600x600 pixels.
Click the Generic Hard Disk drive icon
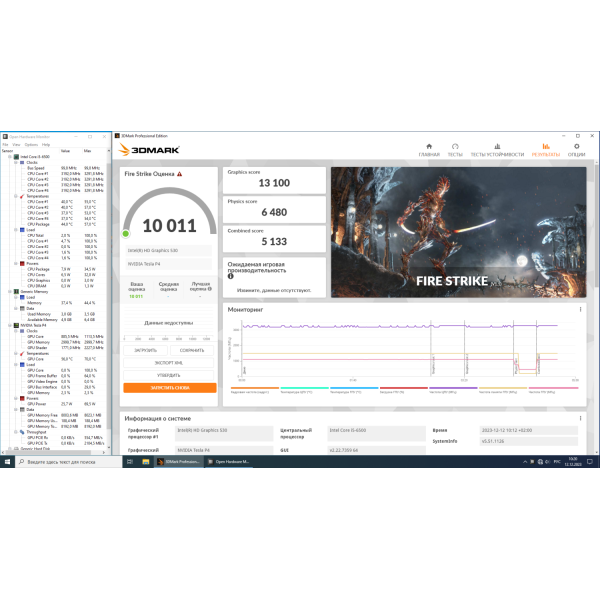click(16, 448)
